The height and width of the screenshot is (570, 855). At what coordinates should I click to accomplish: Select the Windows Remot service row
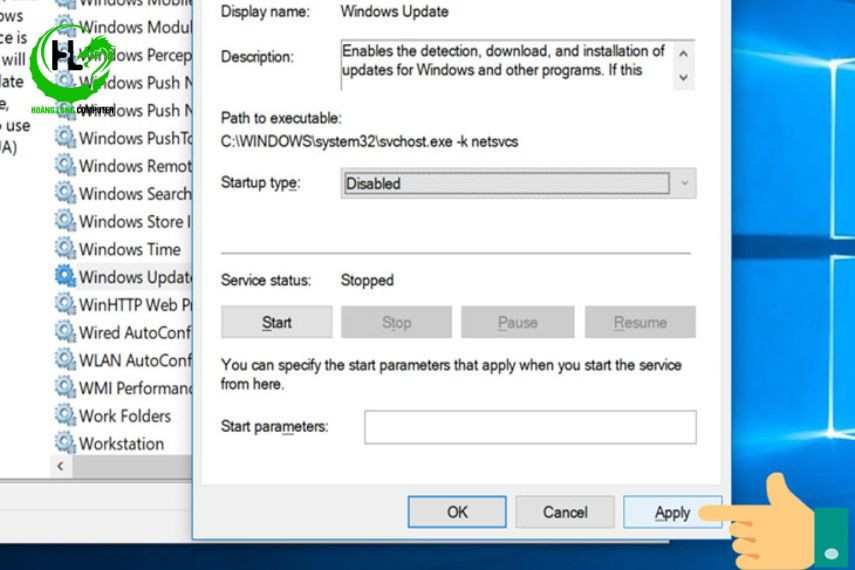point(123,166)
